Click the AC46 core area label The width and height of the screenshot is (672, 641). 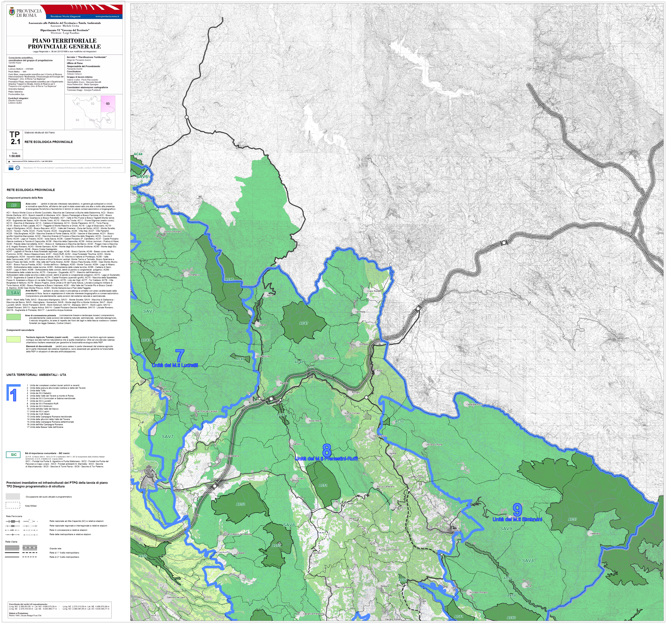pyautogui.click(x=240, y=359)
